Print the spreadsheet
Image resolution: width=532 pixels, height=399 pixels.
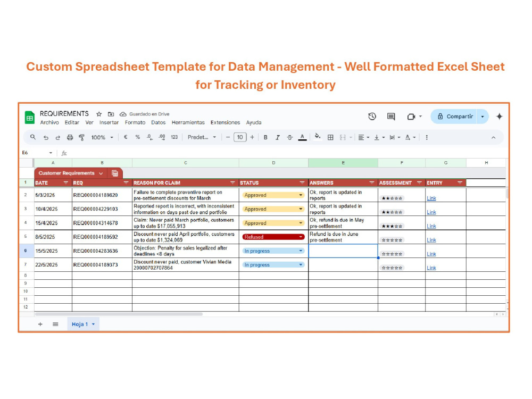tap(70, 137)
